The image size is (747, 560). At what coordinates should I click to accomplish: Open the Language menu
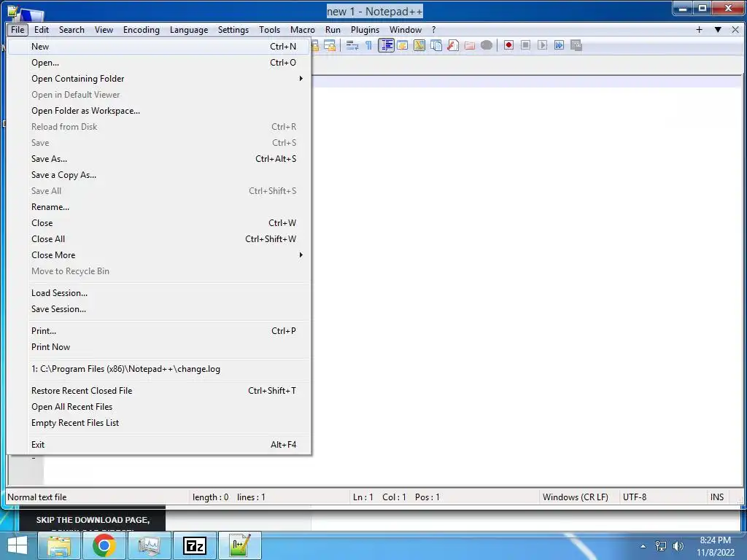189,29
